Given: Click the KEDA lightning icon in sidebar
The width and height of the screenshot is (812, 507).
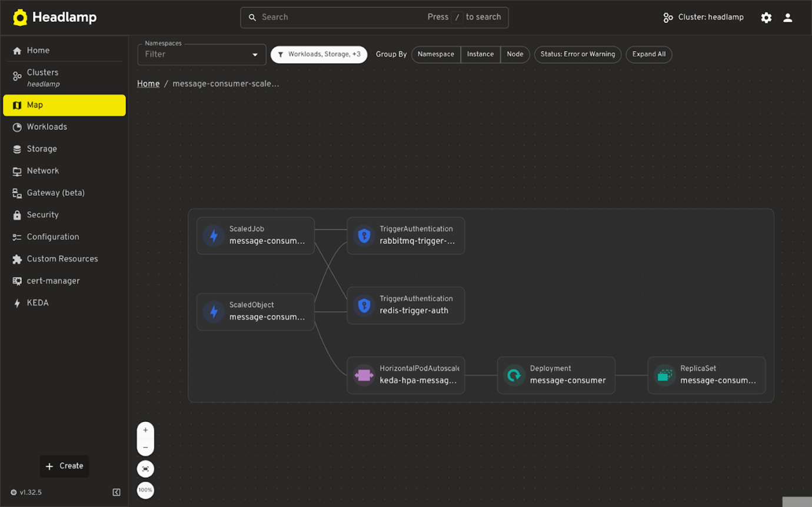Looking at the screenshot, I should (17, 303).
